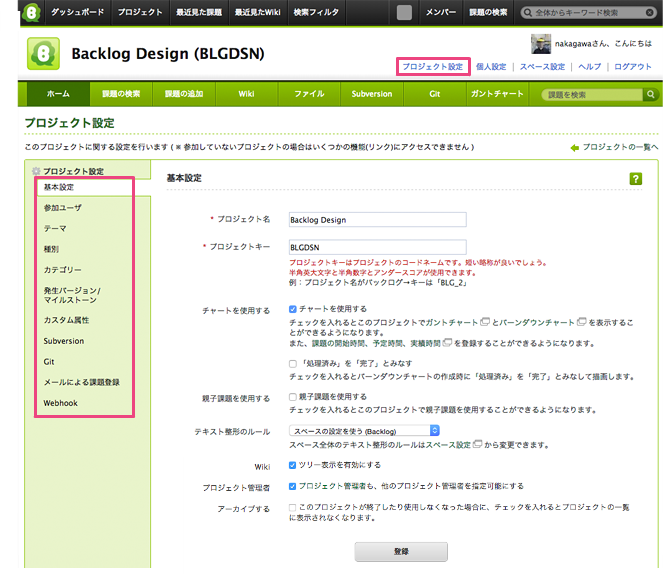
Task: Uncheck チャートを使用する checkbox
Action: 293,309
